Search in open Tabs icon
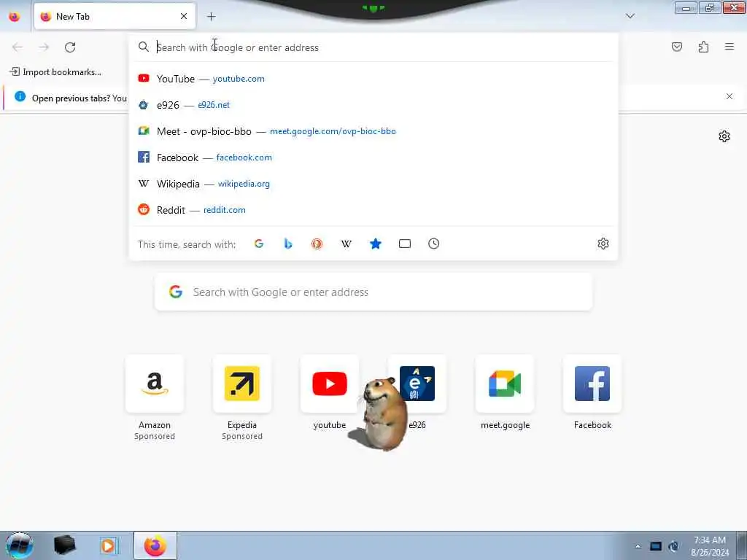 (x=404, y=244)
